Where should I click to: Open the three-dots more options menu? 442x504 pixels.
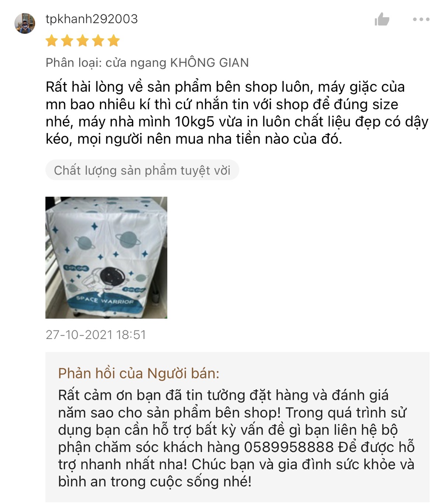[x=421, y=19]
